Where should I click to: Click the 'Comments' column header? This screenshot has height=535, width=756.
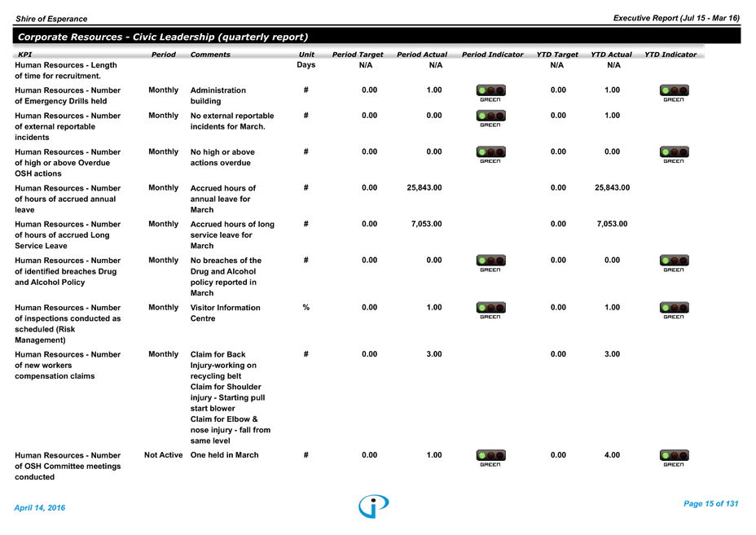click(210, 55)
